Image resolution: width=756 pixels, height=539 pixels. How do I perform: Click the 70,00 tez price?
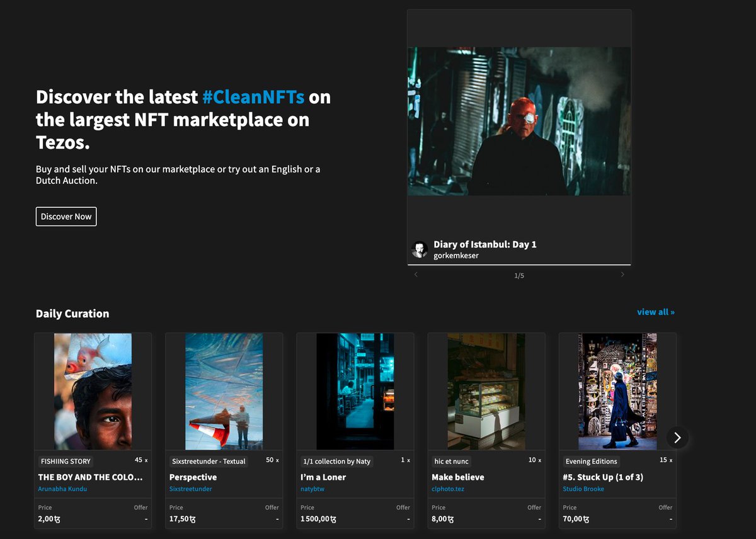pos(576,519)
